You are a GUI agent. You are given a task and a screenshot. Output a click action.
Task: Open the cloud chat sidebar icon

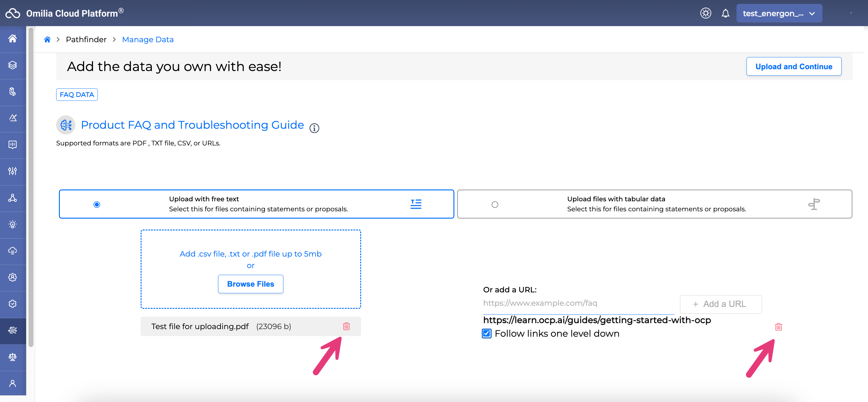coord(12,251)
